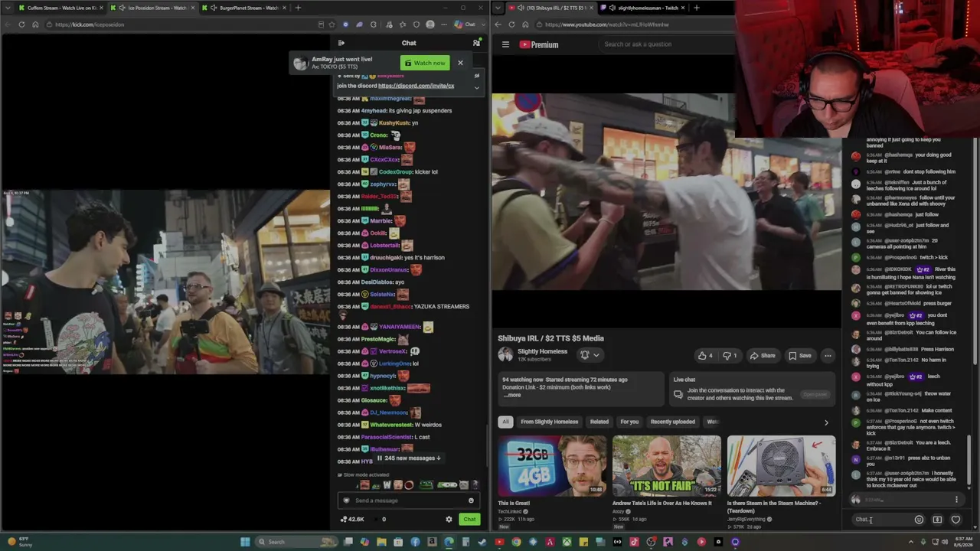Open Windows taskbar Search box
This screenshot has height=551, width=980.
click(297, 542)
